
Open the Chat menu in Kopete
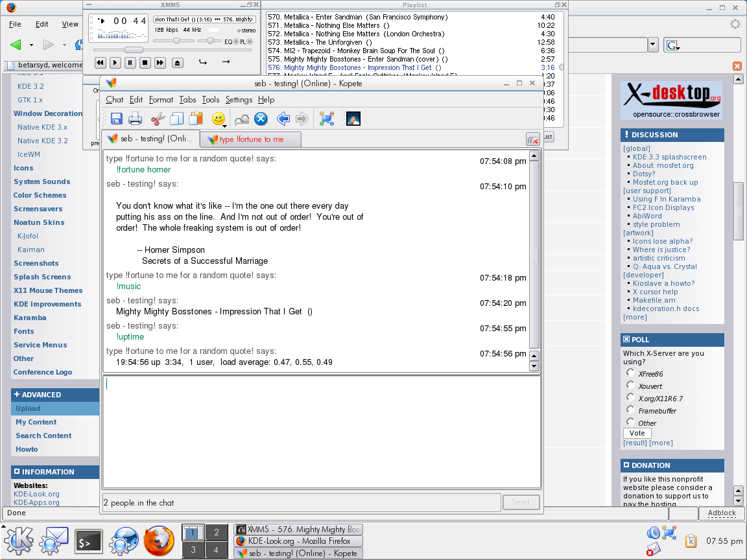pyautogui.click(x=114, y=100)
